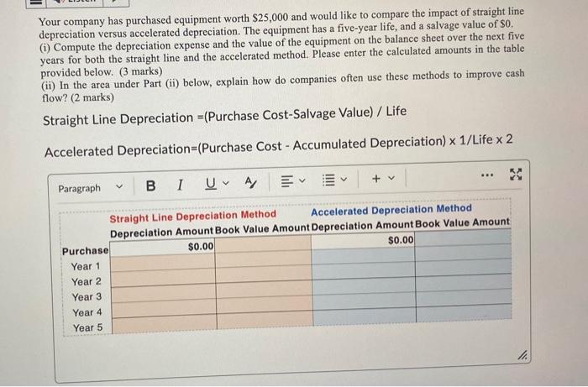Click the Year 4 Accelerated Depreciation Amount cell
Screen dimensions: 588x387
click(365, 301)
